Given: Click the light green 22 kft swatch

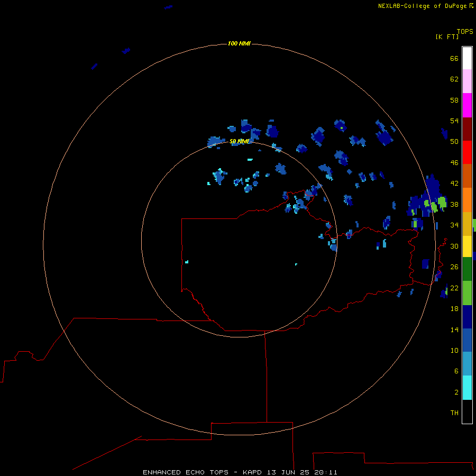Looking at the screenshot, I should tap(467, 293).
